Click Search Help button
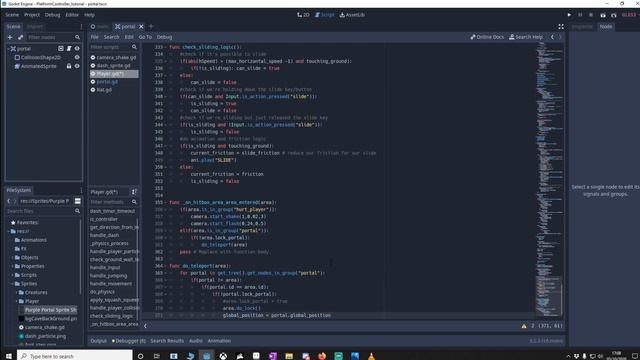 tap(526, 37)
